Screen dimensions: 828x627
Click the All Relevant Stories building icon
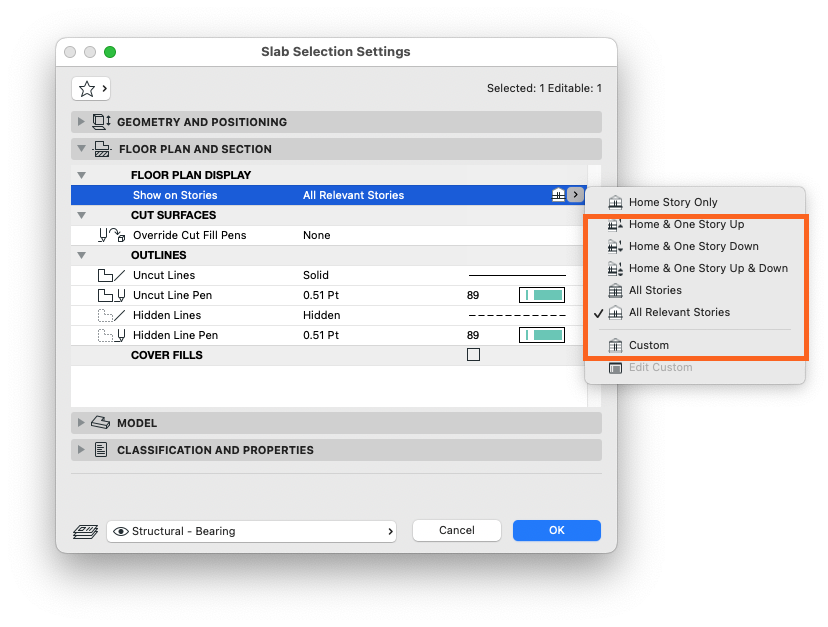tap(615, 313)
